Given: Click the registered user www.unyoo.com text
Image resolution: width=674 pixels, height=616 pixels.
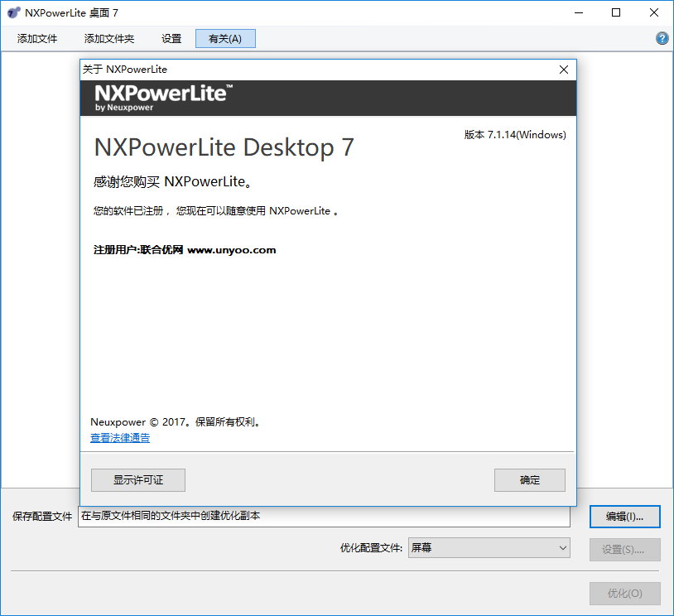Looking at the screenshot, I should [x=185, y=250].
